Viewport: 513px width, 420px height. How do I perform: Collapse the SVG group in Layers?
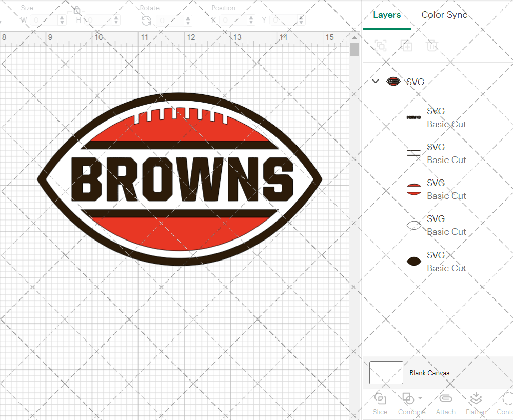click(x=376, y=81)
